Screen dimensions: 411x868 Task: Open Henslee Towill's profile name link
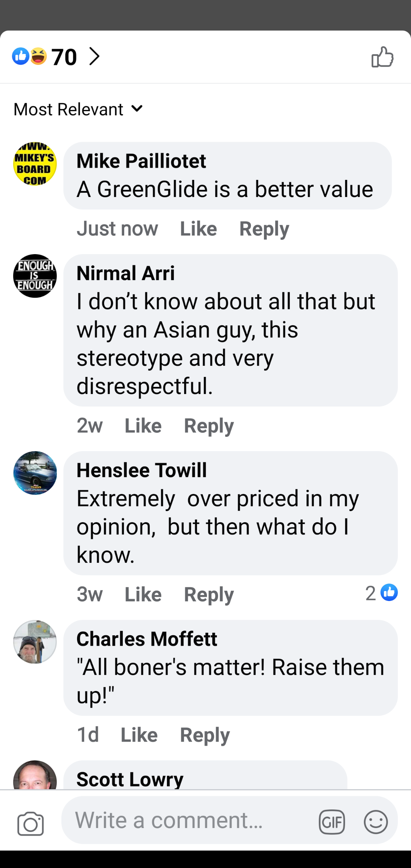coord(142,470)
